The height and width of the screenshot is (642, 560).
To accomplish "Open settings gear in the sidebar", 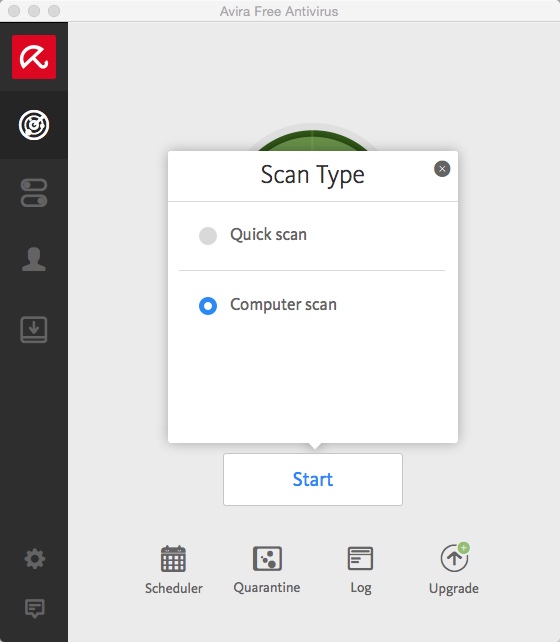I will tap(35, 559).
